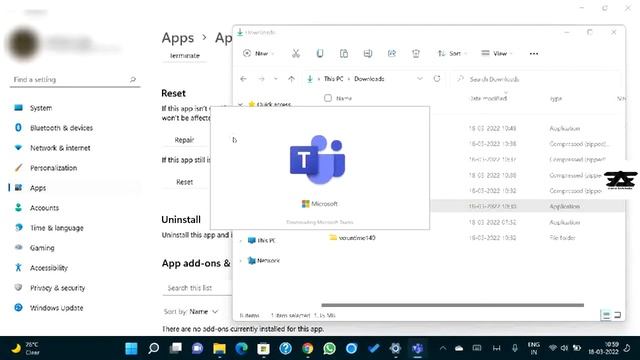This screenshot has height=360, width=640.
Task: Select This PC in navigation pane
Action: coord(262,240)
